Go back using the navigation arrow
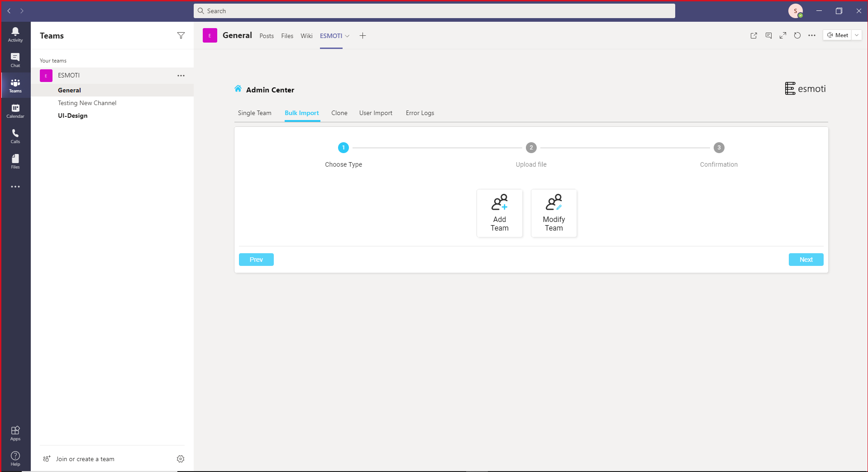868x472 pixels. pyautogui.click(x=9, y=11)
